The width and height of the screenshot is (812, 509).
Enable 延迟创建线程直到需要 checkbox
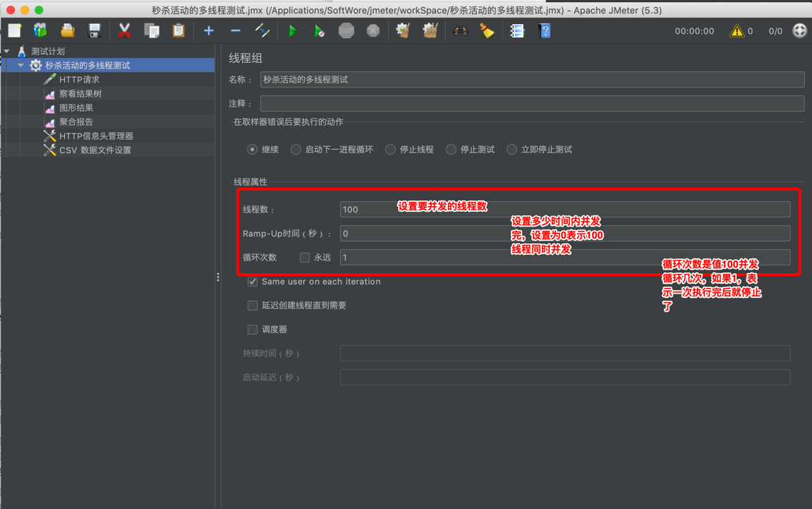[x=253, y=305]
